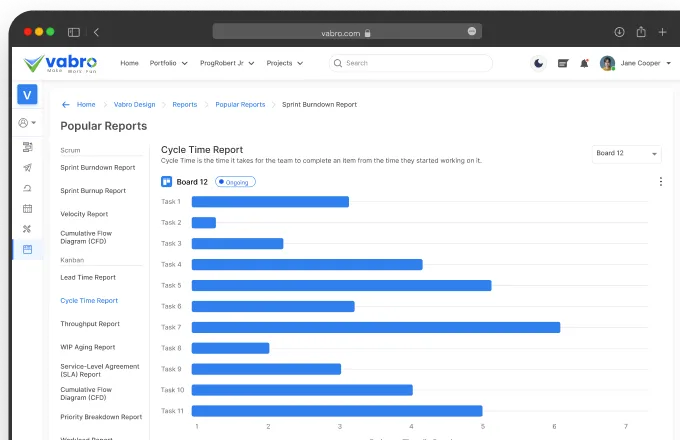Open the rocket icon in the left sidebar
680x440 pixels.
pos(27,167)
